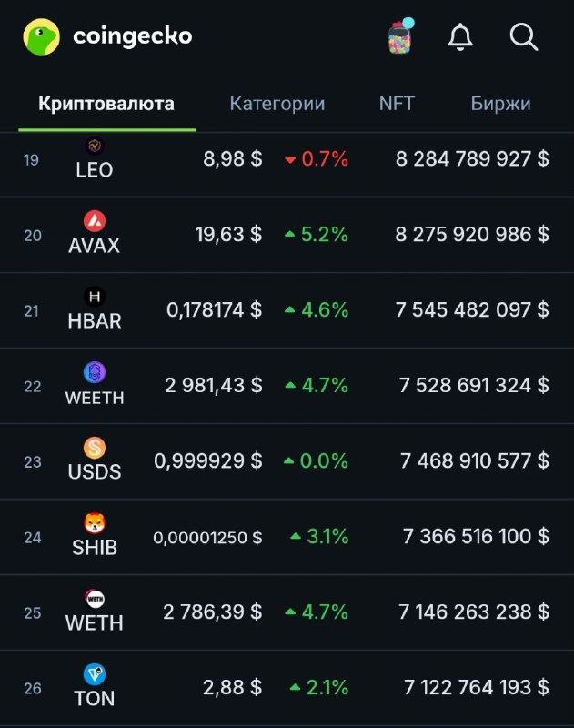Select the WETH token icon

(95, 599)
